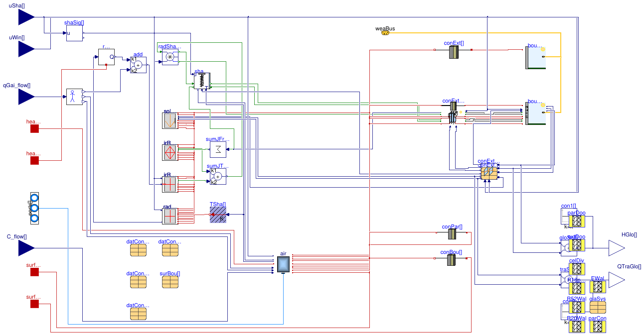The height and width of the screenshot is (336, 644).
Task: Click the uSha[] text label
Action: click(16, 5)
